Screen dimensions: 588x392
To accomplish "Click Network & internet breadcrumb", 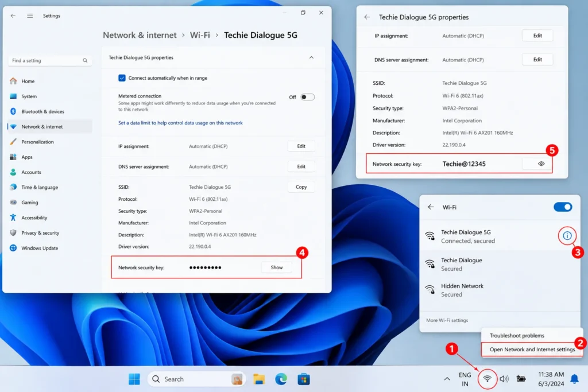I will tap(140, 35).
